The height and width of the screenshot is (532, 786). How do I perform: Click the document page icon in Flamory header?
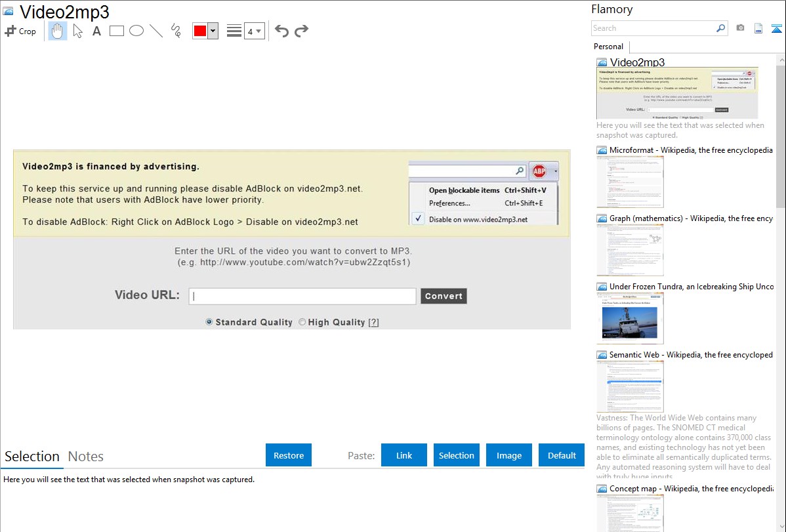tap(758, 28)
